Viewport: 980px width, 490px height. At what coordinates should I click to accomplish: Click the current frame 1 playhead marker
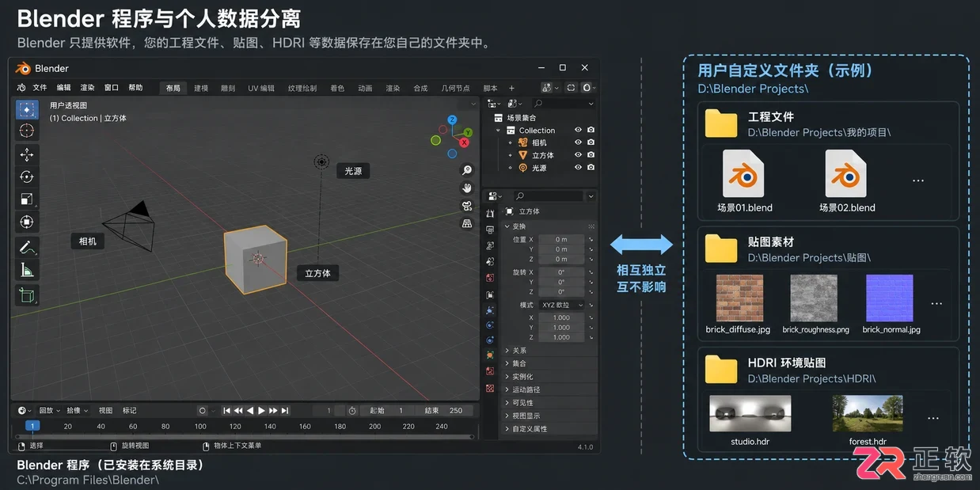click(x=32, y=426)
